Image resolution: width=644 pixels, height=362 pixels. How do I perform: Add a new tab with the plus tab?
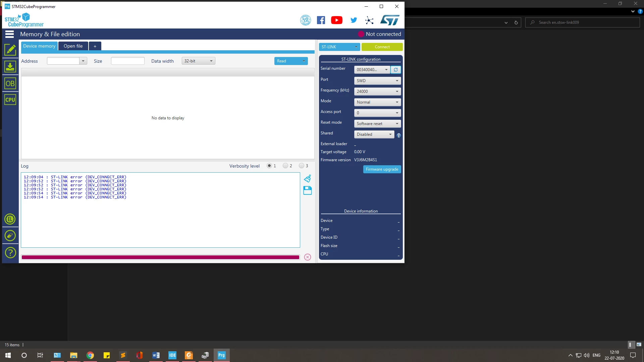95,46
